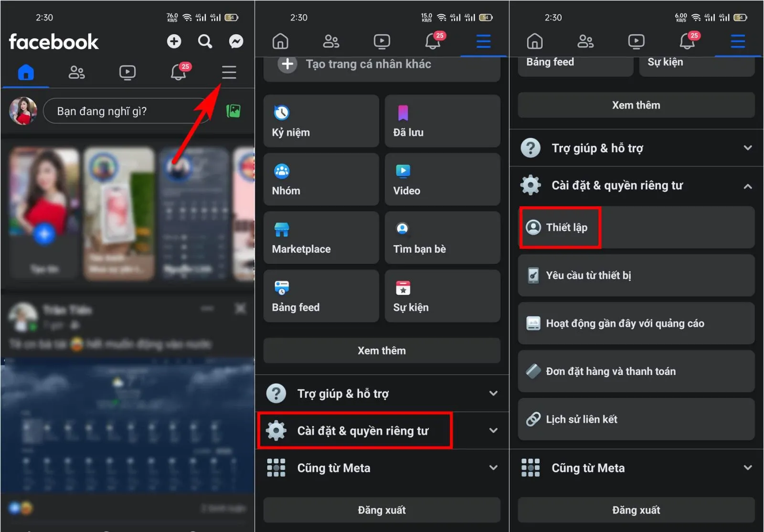Tap blue menu icon in middle screen
This screenshot has width=764, height=532.
pyautogui.click(x=484, y=42)
